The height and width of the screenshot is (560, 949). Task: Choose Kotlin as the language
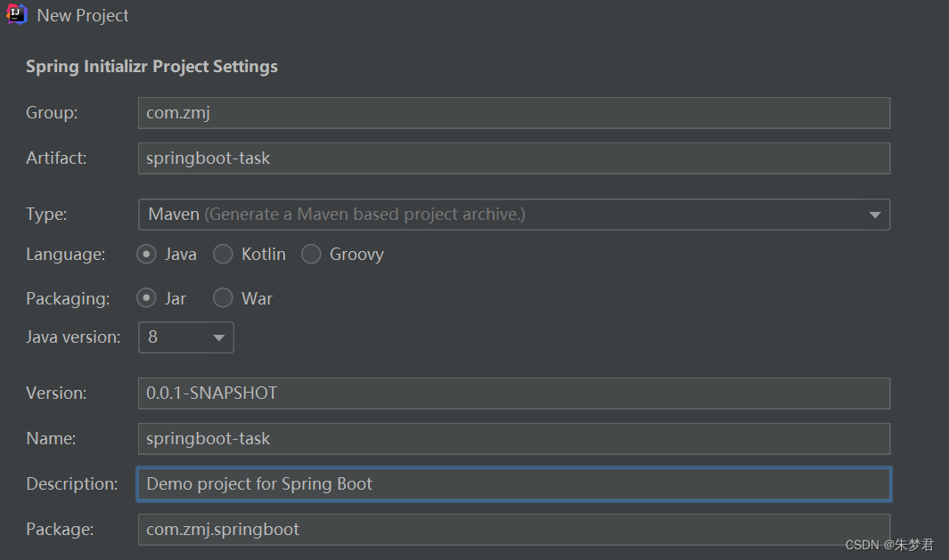click(223, 255)
